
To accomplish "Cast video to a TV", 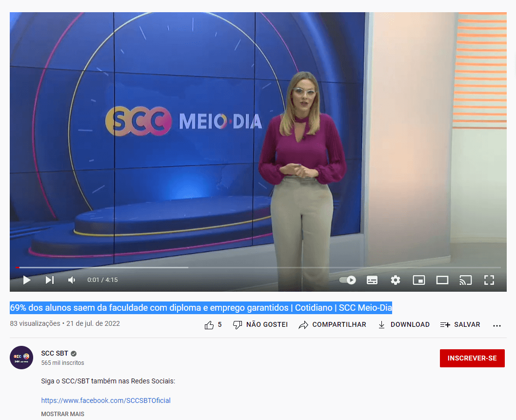I will tap(466, 280).
